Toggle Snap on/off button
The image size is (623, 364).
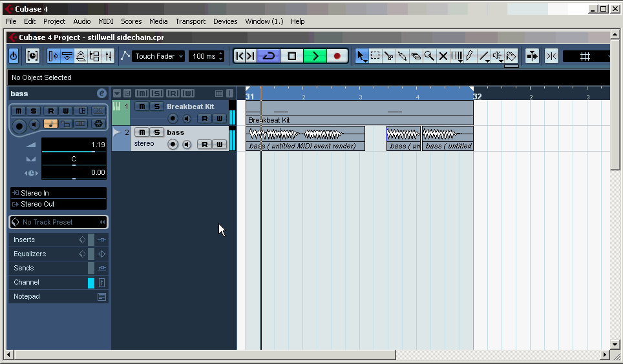tap(551, 56)
